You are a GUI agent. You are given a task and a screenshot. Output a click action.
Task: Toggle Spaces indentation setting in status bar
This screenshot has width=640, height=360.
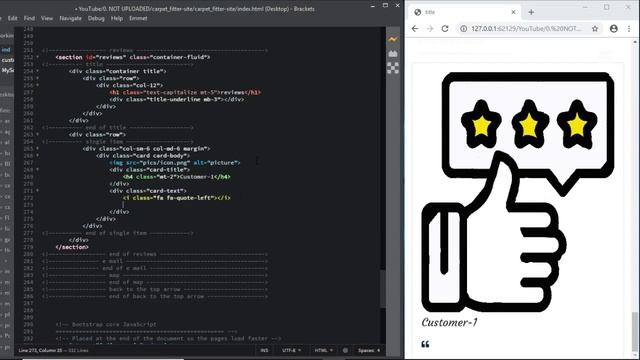tap(369, 350)
